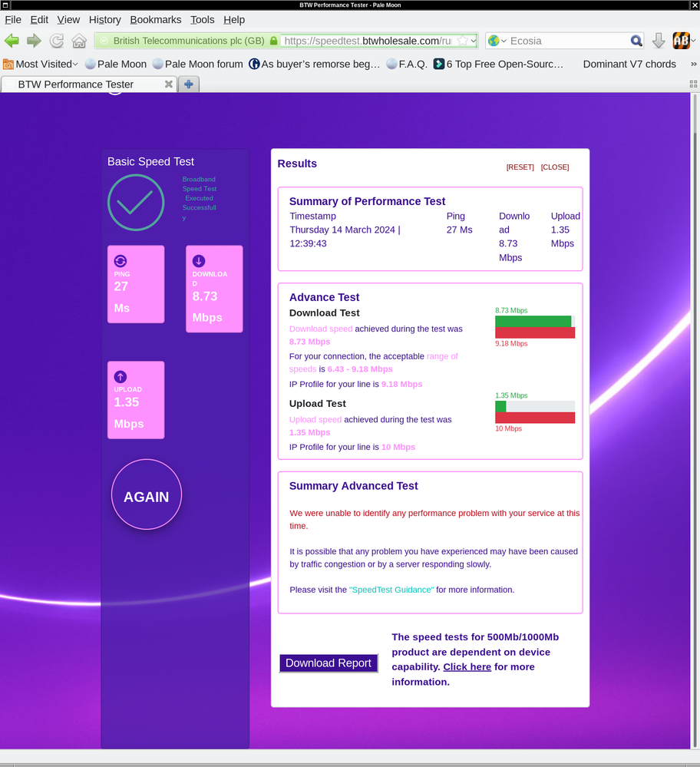Show more bookmarks via overflow chevron
Screen dimensions: 700x767
point(692,64)
